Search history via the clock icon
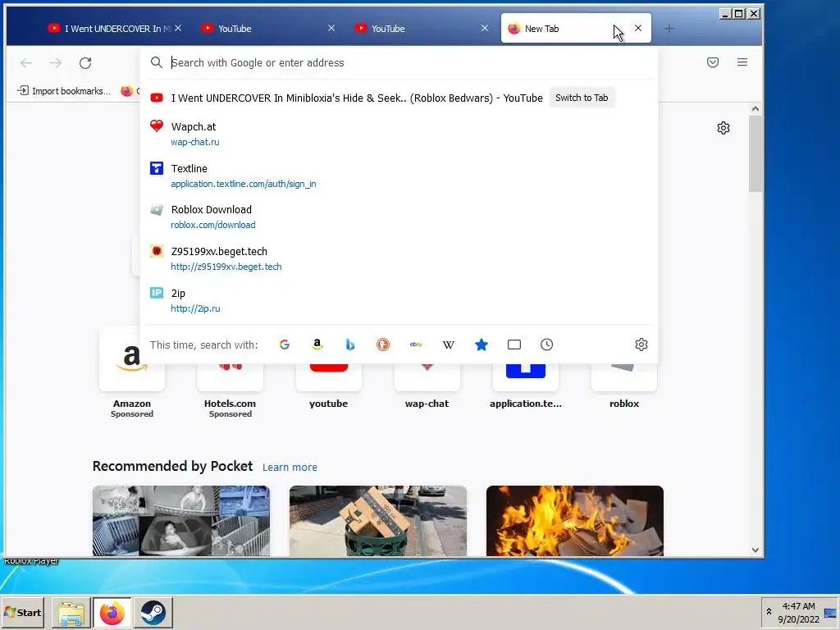 [x=546, y=345]
